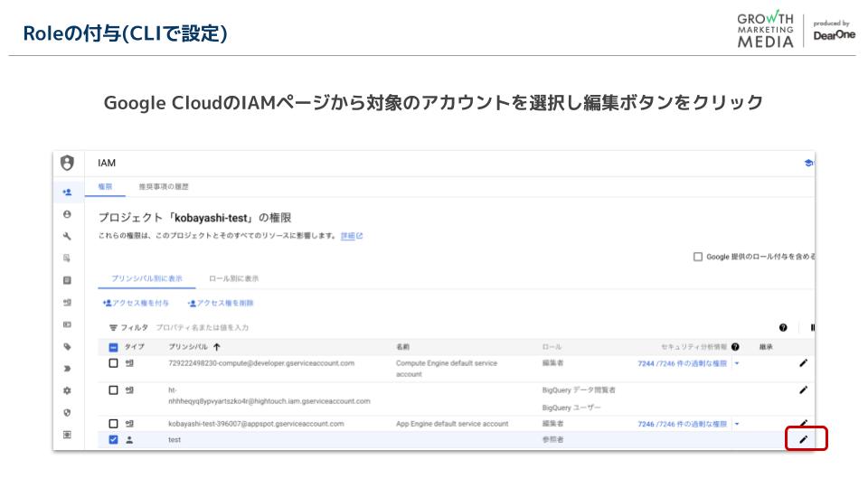Screen dimensions: 868x488
Task: Click BigQuery データ閲覧者 role text
Action: (x=579, y=390)
